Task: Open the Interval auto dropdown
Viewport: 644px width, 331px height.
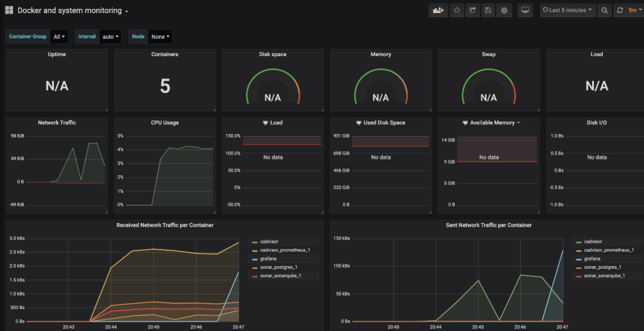Action: tap(111, 36)
